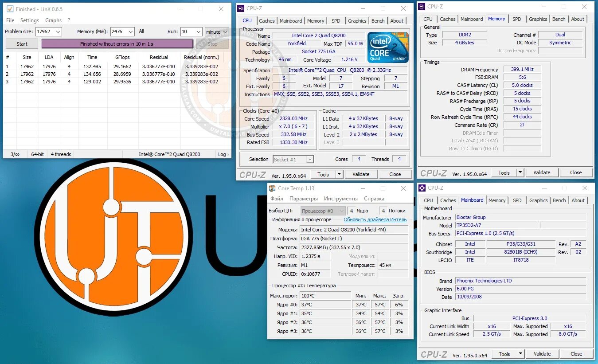Open Tools dropdown arrow in CPU-Z Memory window
The width and height of the screenshot is (598, 364).
[520, 172]
